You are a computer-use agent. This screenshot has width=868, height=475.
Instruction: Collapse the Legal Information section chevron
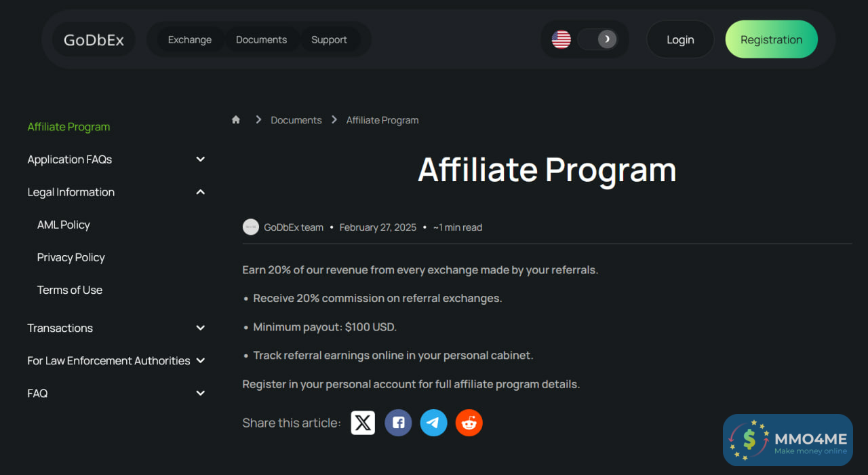click(200, 192)
